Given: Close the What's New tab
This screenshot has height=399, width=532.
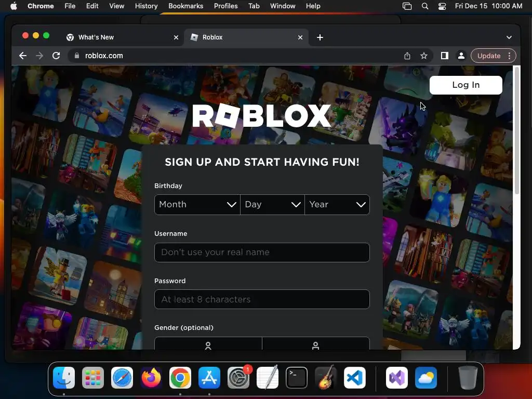Looking at the screenshot, I should pyautogui.click(x=176, y=37).
